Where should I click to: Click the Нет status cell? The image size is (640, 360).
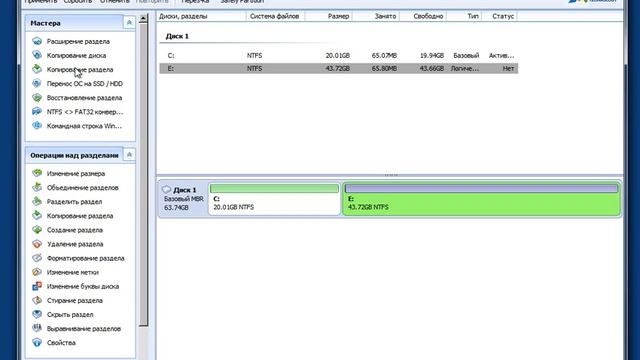tap(508, 69)
